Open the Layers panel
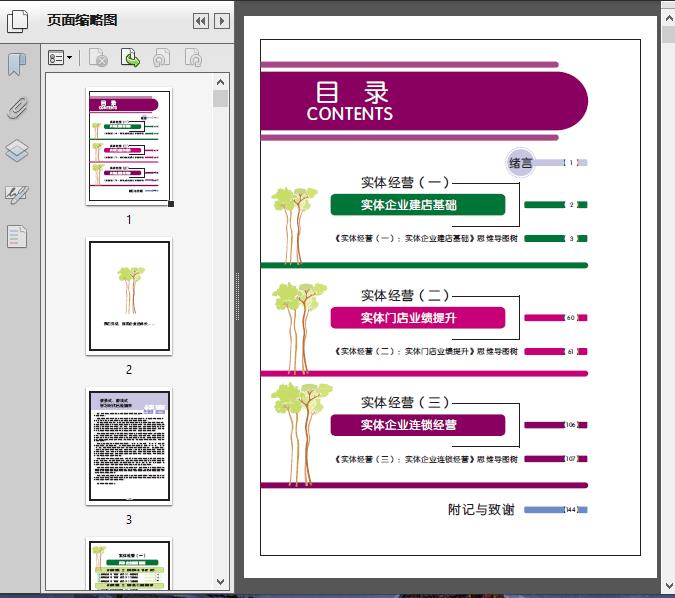The height and width of the screenshot is (598, 675). [x=17, y=151]
